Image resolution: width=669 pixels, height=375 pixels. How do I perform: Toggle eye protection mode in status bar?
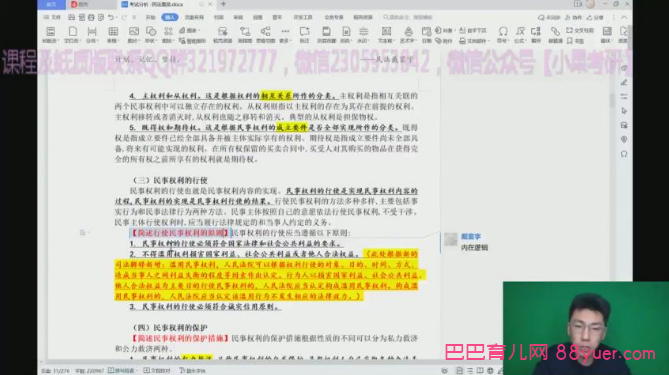(x=445, y=371)
